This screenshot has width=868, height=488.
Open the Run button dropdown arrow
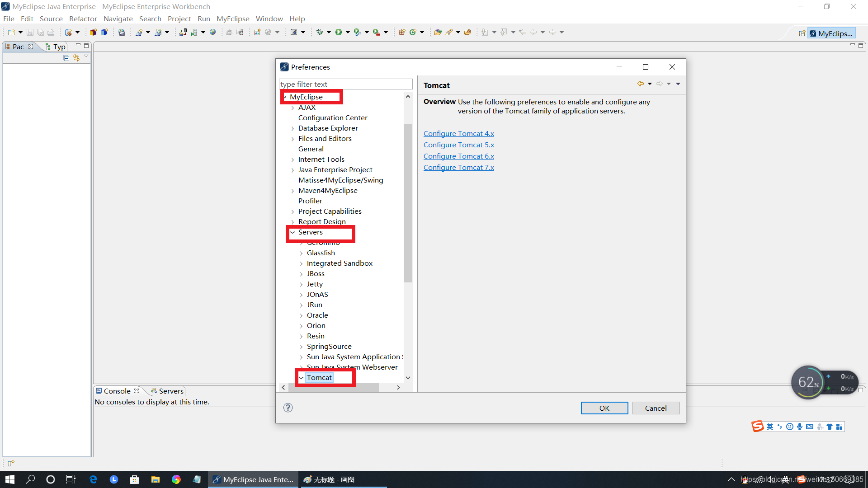[348, 32]
